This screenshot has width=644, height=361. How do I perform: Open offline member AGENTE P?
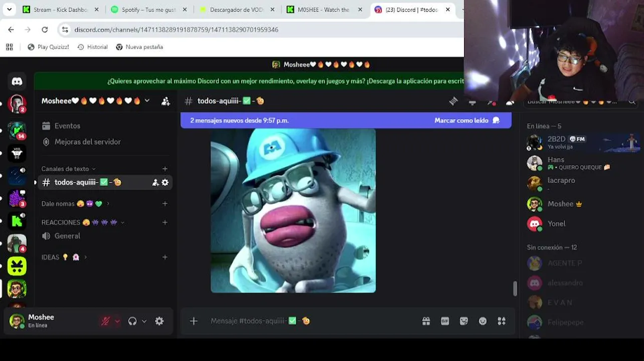coord(583,263)
